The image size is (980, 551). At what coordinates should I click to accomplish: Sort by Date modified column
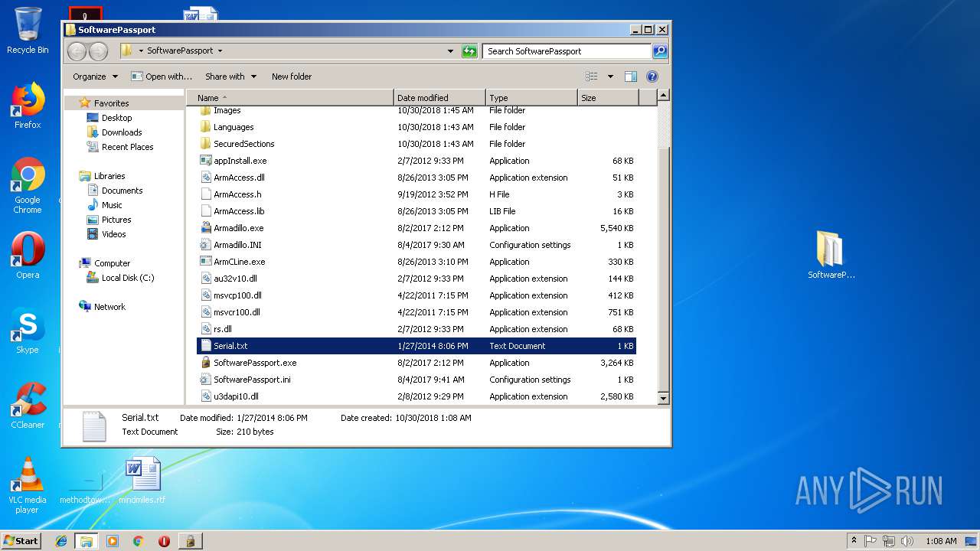click(440, 98)
